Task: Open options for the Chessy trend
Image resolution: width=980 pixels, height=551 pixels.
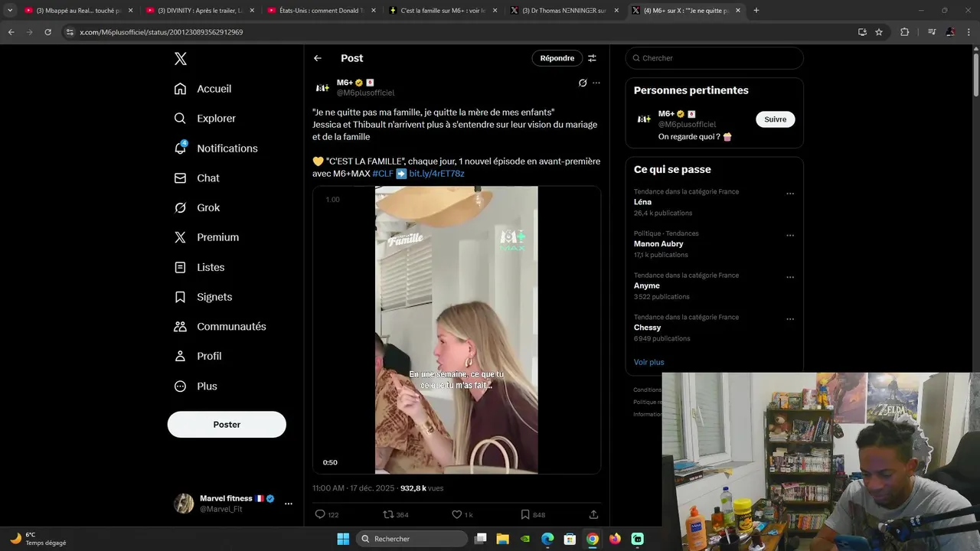Action: pyautogui.click(x=790, y=319)
